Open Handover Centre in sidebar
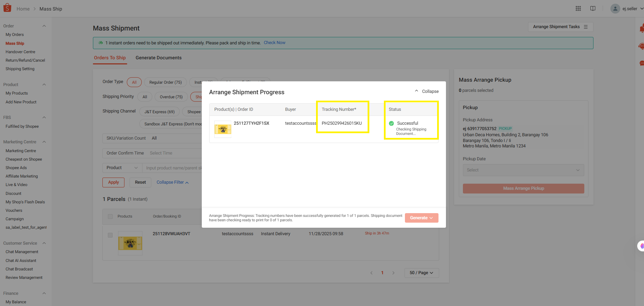Screen dimensions: 644x306 20,52
